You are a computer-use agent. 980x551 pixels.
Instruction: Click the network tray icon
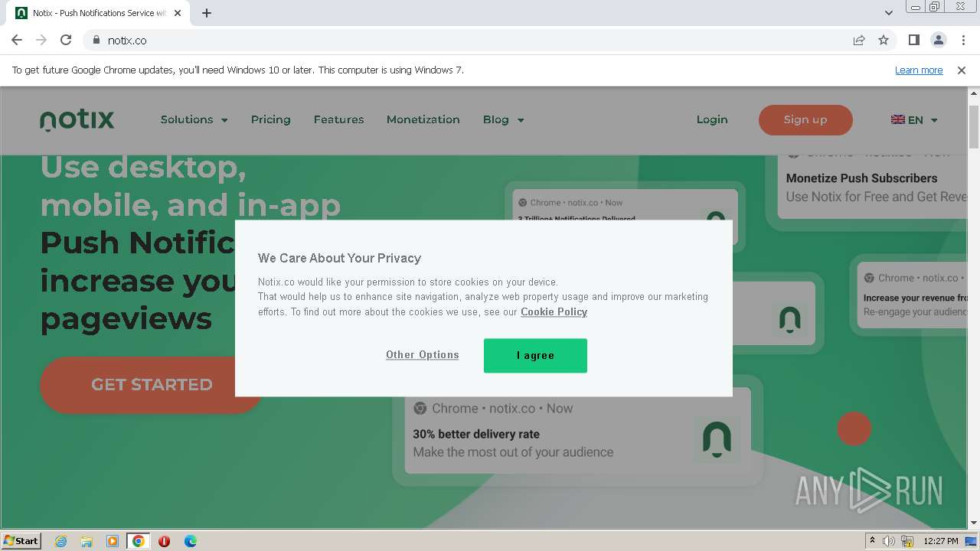(907, 541)
